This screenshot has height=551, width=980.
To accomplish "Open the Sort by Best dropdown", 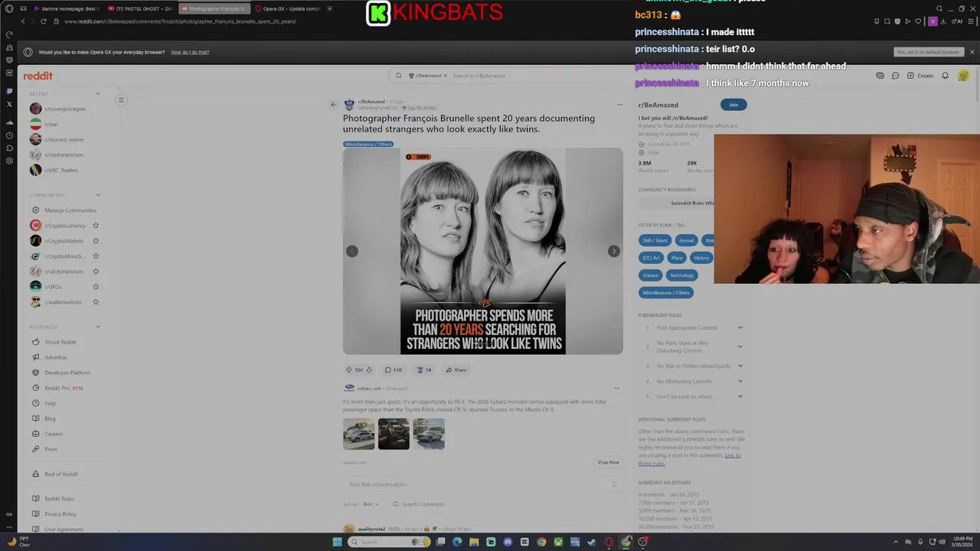I will [x=371, y=504].
